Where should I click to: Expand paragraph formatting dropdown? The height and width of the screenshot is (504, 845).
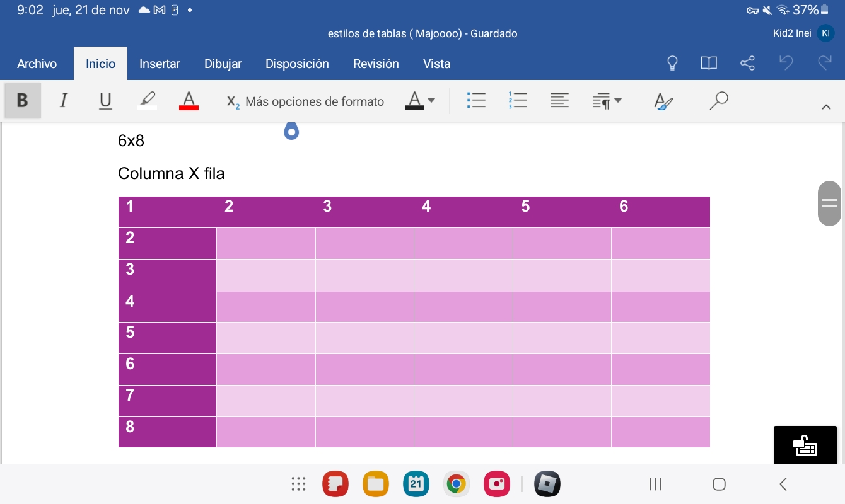coord(607,101)
